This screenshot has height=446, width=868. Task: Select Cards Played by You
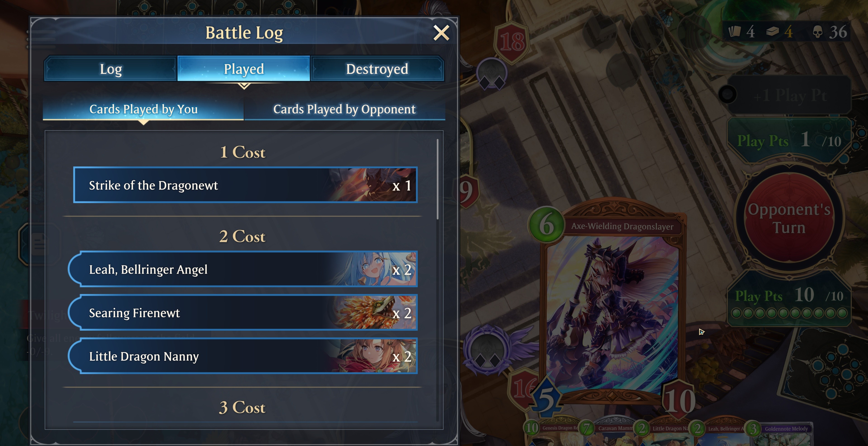point(143,109)
